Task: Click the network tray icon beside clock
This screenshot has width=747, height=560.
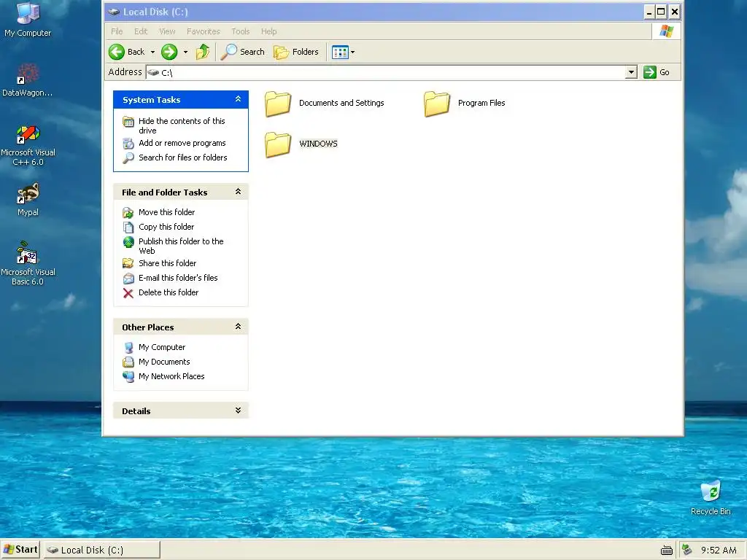Action: (x=687, y=550)
